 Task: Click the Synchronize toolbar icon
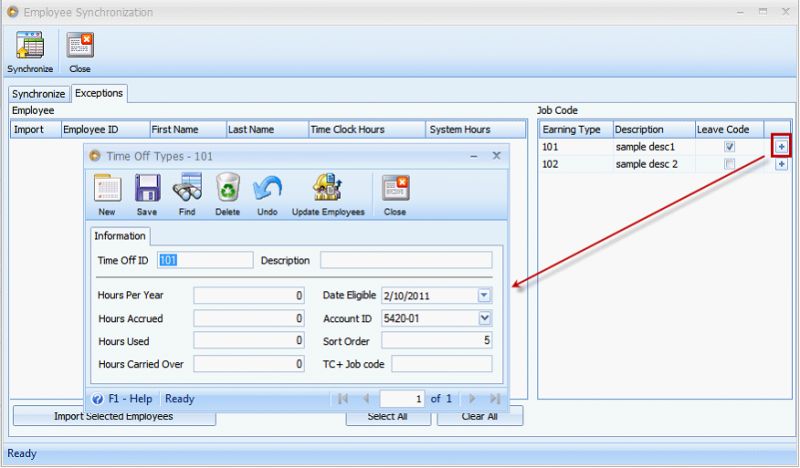tap(30, 45)
